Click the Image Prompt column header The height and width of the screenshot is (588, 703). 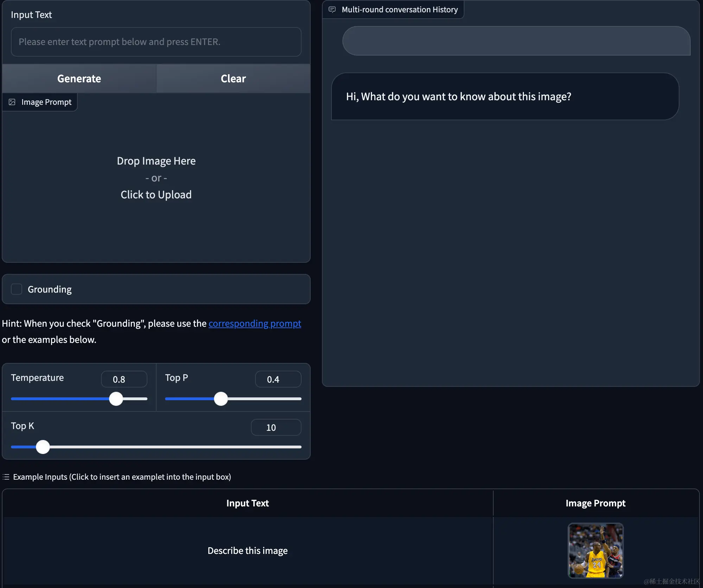click(595, 503)
